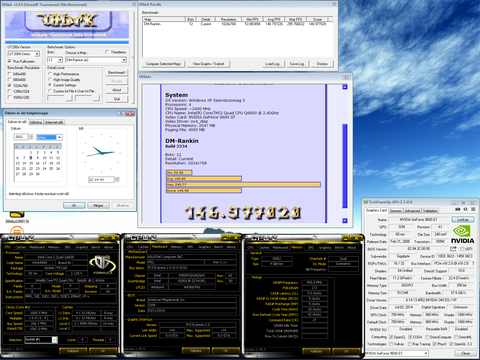The height and width of the screenshot is (360, 480).
Task: Switch to the Advanced tab in GPU-Z
Action: click(x=412, y=211)
